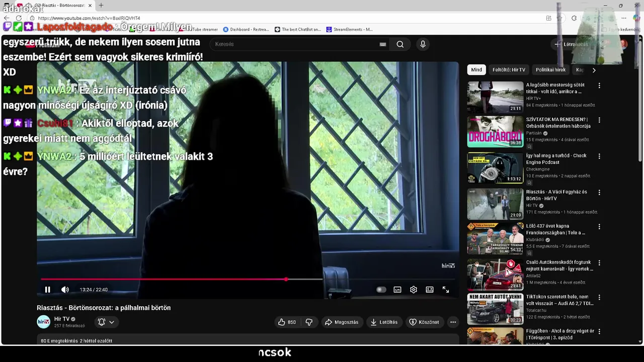Viewport: 644px width, 362px height.
Task: Open video A legősibb mesterség sötét titkai
Action: [555, 88]
